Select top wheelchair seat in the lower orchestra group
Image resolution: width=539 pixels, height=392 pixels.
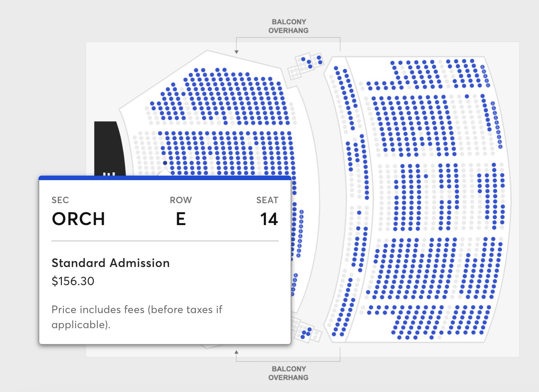tap(296, 276)
